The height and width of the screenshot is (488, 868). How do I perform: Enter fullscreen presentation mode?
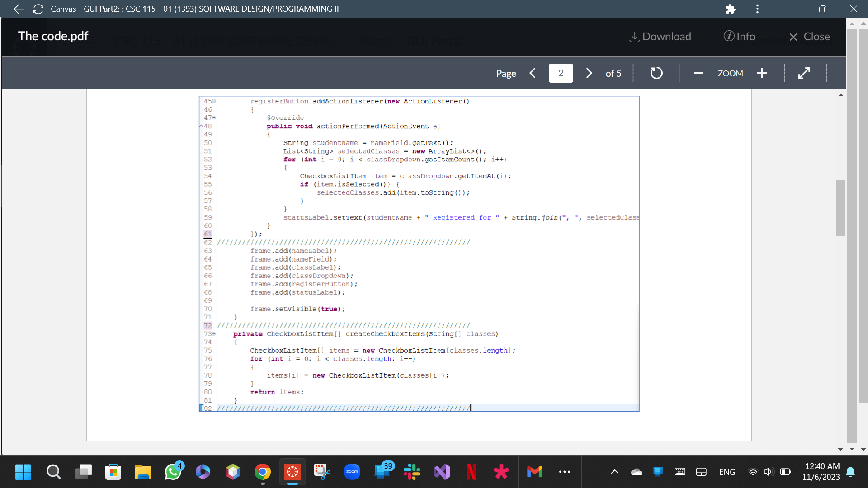pos(804,73)
